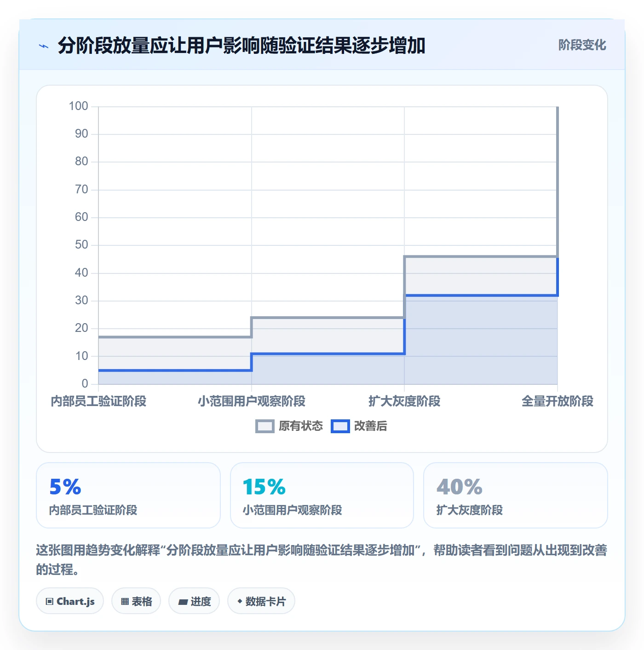Image resolution: width=644 pixels, height=650 pixels.
Task: Click y-axis tick 100
Action: (x=78, y=106)
